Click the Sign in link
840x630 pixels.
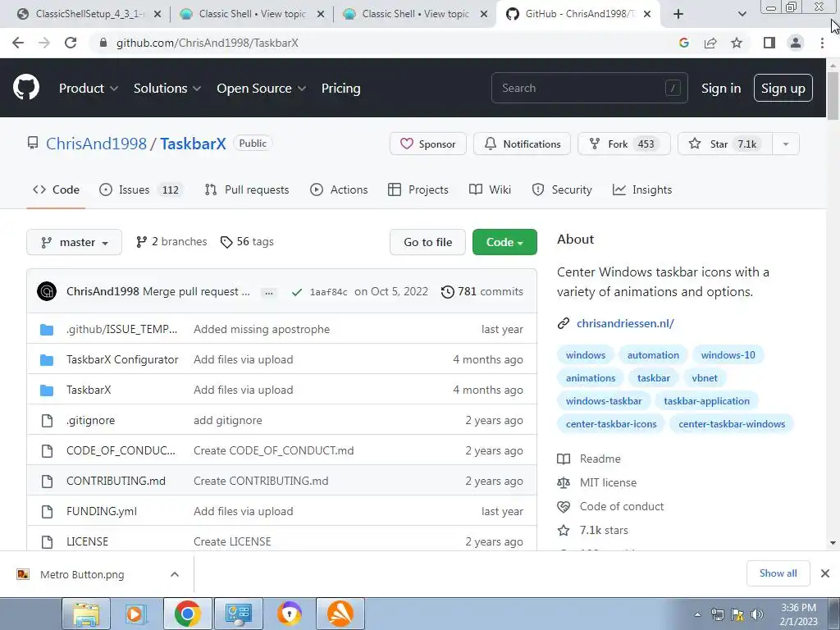(721, 89)
